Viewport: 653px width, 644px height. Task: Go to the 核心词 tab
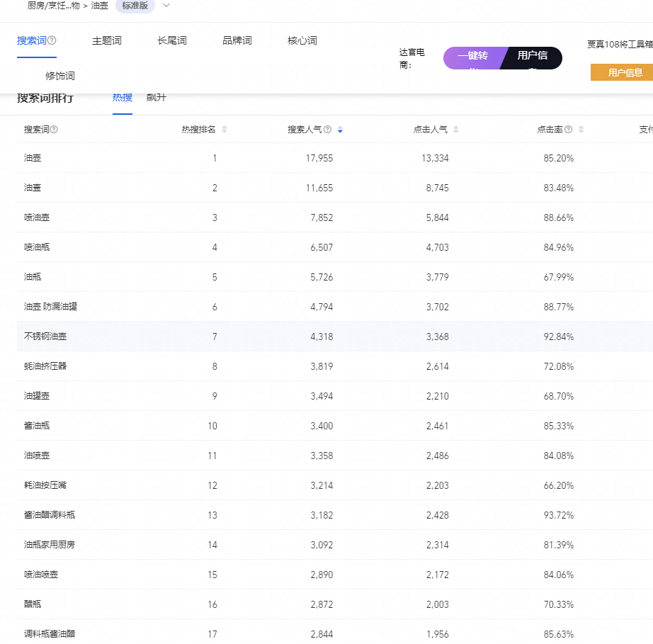pyautogui.click(x=302, y=40)
